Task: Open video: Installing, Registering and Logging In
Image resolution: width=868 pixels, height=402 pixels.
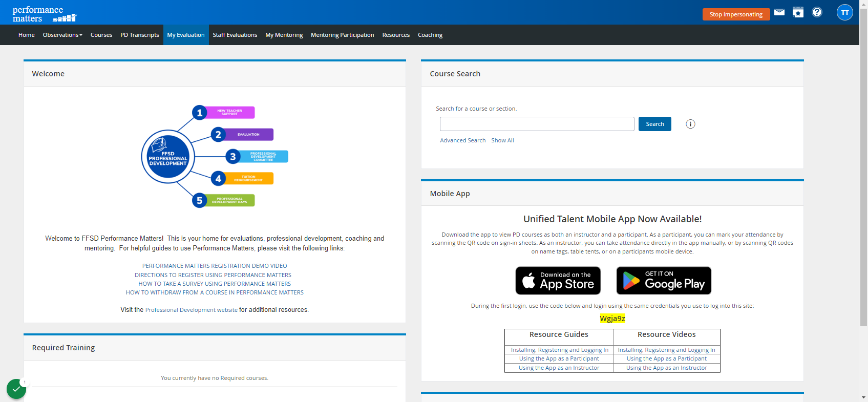Action: point(666,350)
